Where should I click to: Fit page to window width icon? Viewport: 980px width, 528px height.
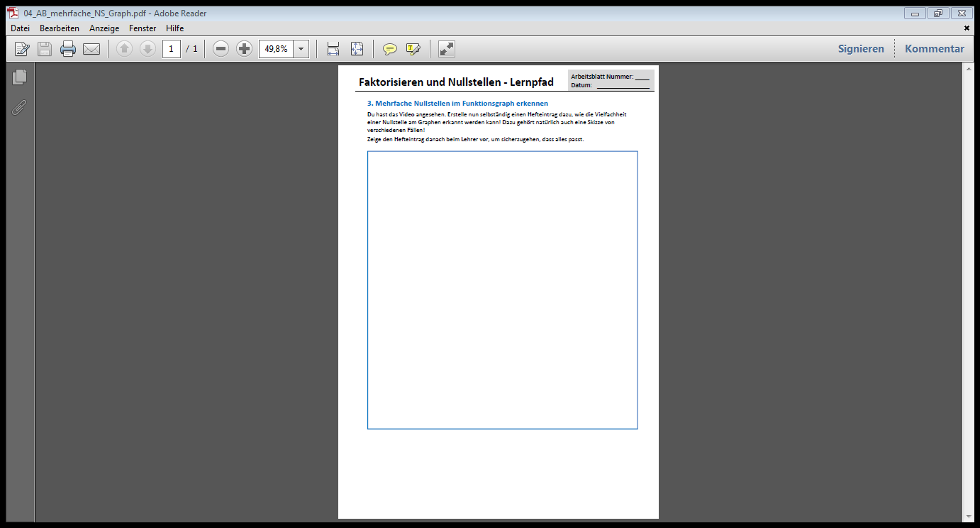333,49
